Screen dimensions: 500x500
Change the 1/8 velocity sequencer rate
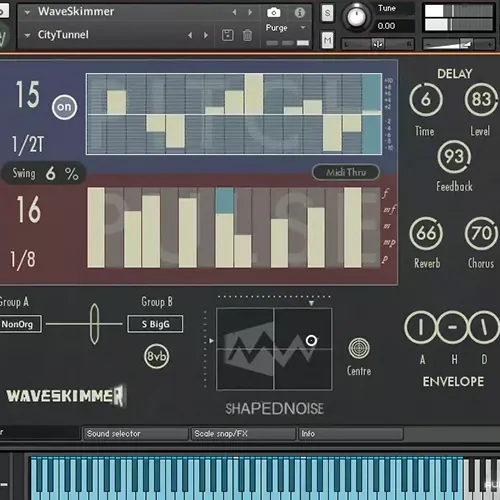coord(23,259)
